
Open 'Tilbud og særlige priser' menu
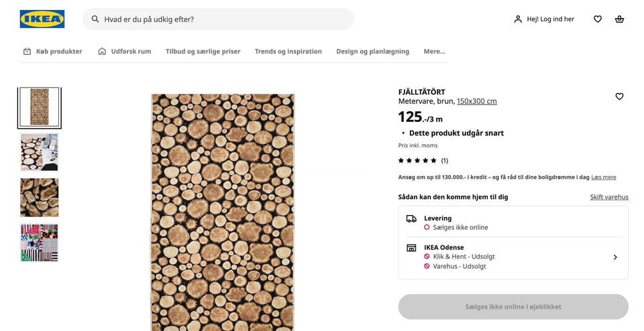pyautogui.click(x=203, y=51)
